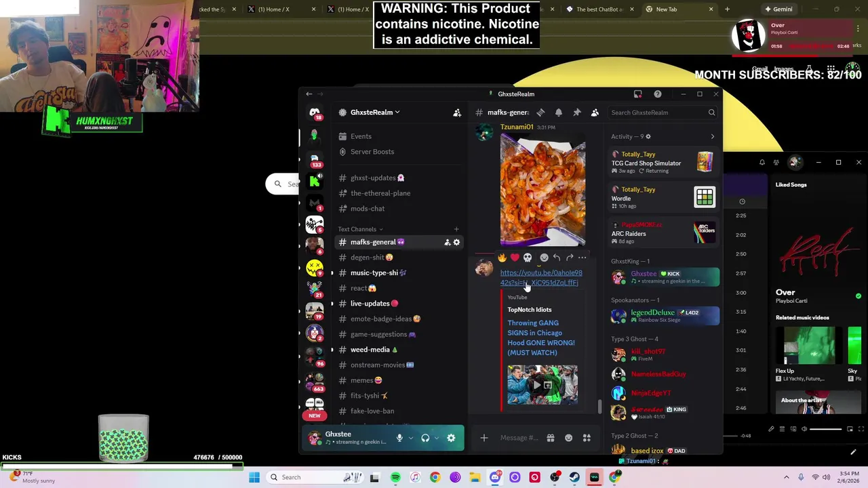Expand the GhxsteRealm server dropdown
Viewport: 868px width, 488px height.
397,113
